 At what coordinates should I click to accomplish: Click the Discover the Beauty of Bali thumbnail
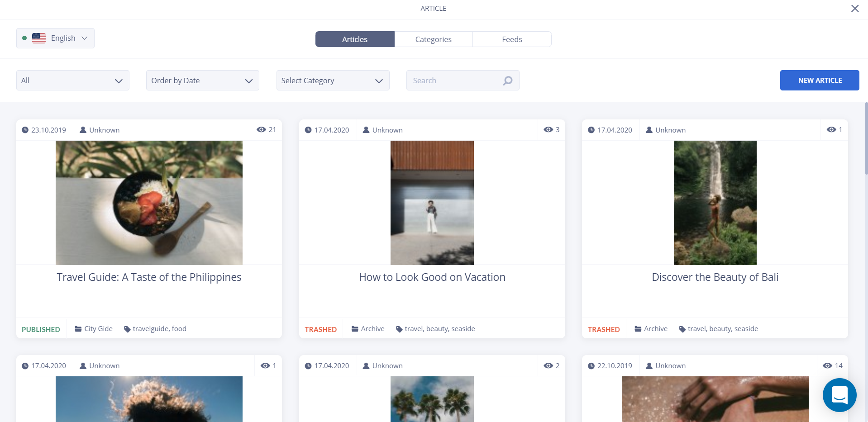point(715,203)
